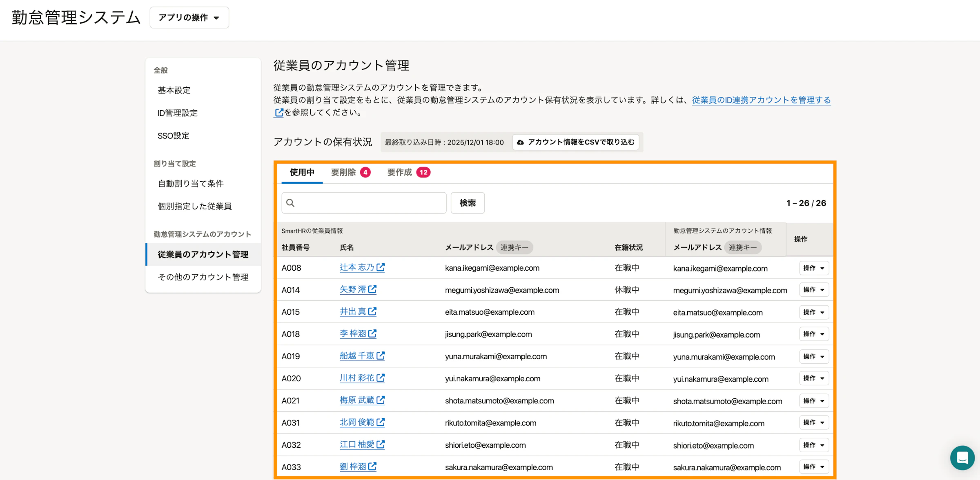Screen dimensions: 980x480
Task: Open the chat support bubble
Action: click(x=962, y=458)
